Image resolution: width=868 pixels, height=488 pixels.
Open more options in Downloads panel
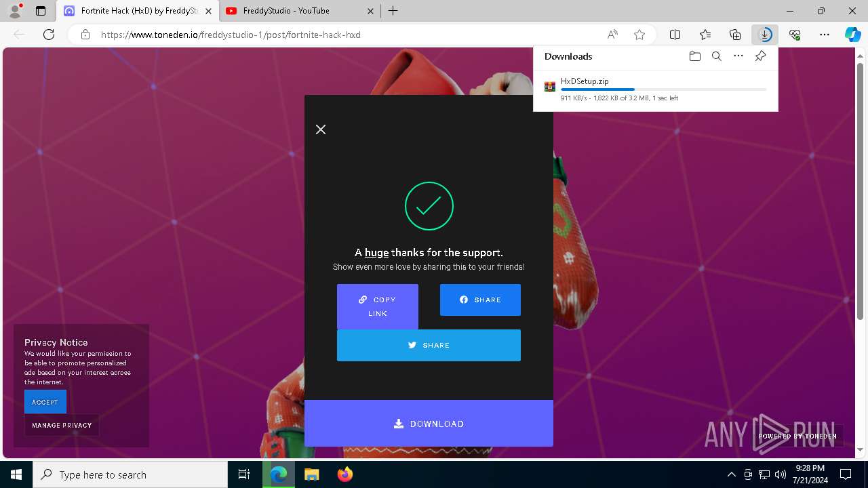[738, 56]
